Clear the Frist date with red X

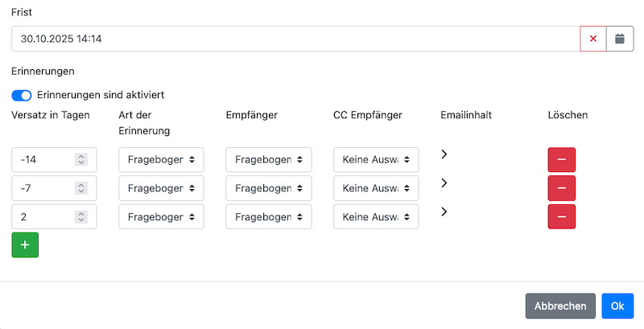(x=593, y=39)
